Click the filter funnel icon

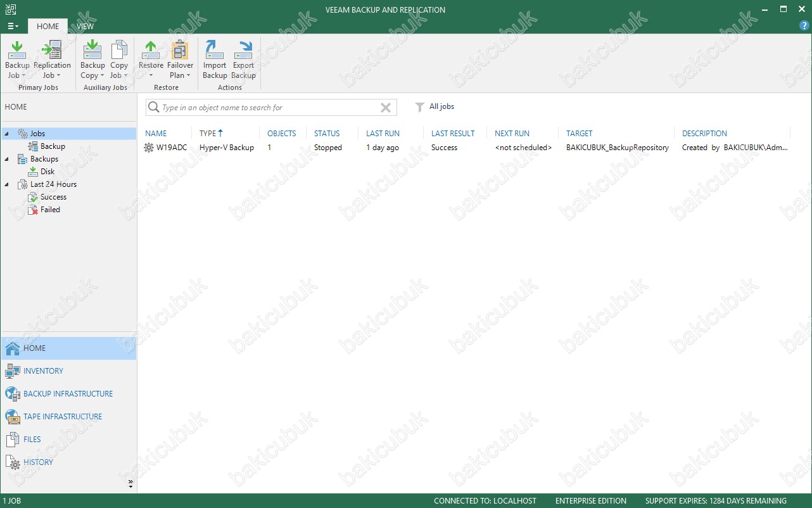419,107
